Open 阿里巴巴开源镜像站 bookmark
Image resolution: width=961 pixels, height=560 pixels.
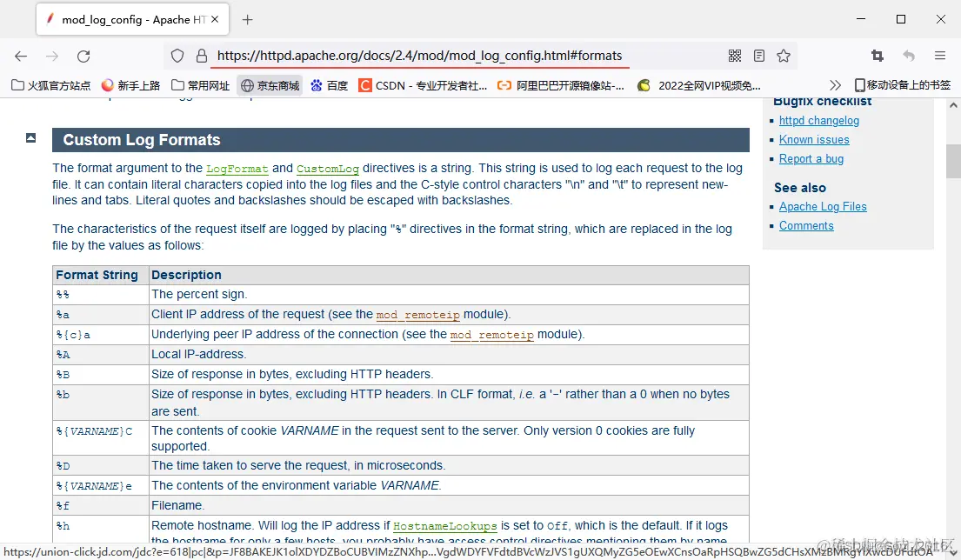pyautogui.click(x=561, y=85)
